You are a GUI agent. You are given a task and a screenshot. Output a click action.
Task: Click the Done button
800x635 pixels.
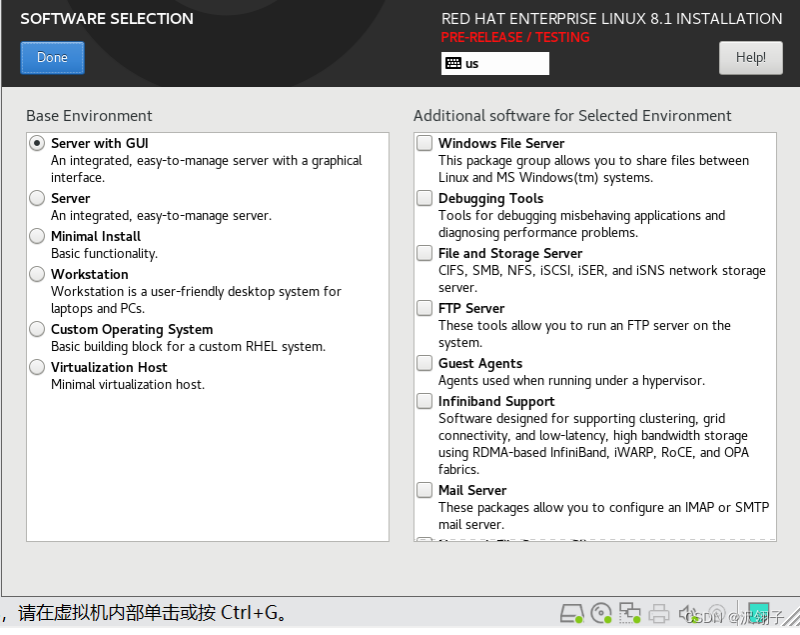coord(51,57)
